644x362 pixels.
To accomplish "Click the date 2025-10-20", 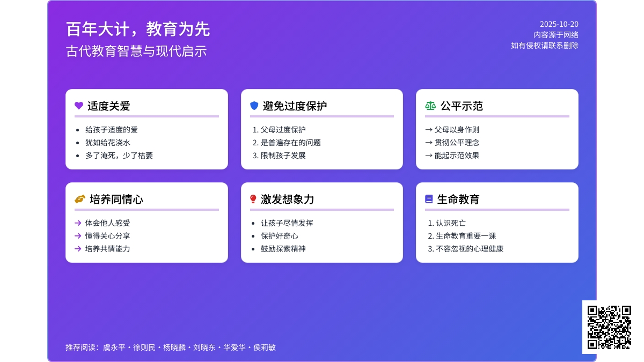I will [559, 24].
